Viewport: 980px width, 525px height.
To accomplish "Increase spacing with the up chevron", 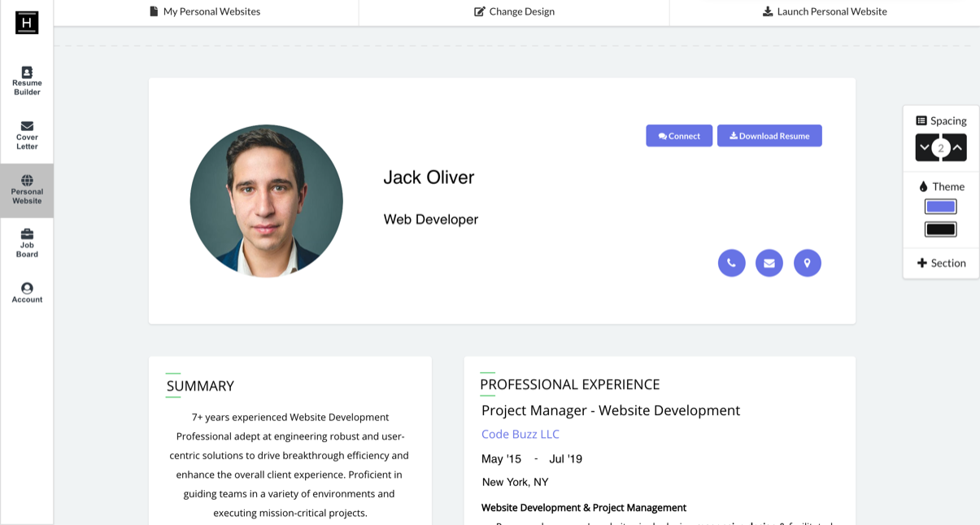I will [957, 147].
